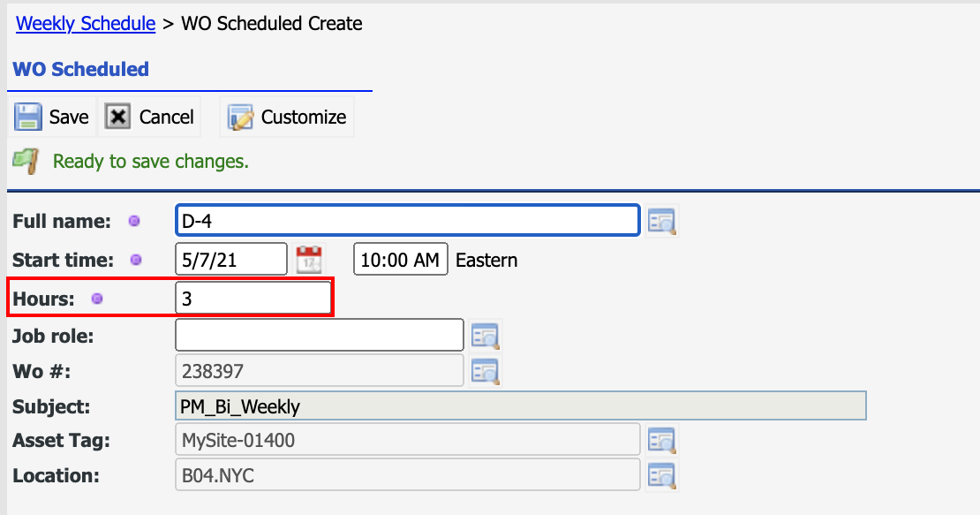Focus the Full name field containing D-4
This screenshot has height=515, width=980.
pos(408,221)
